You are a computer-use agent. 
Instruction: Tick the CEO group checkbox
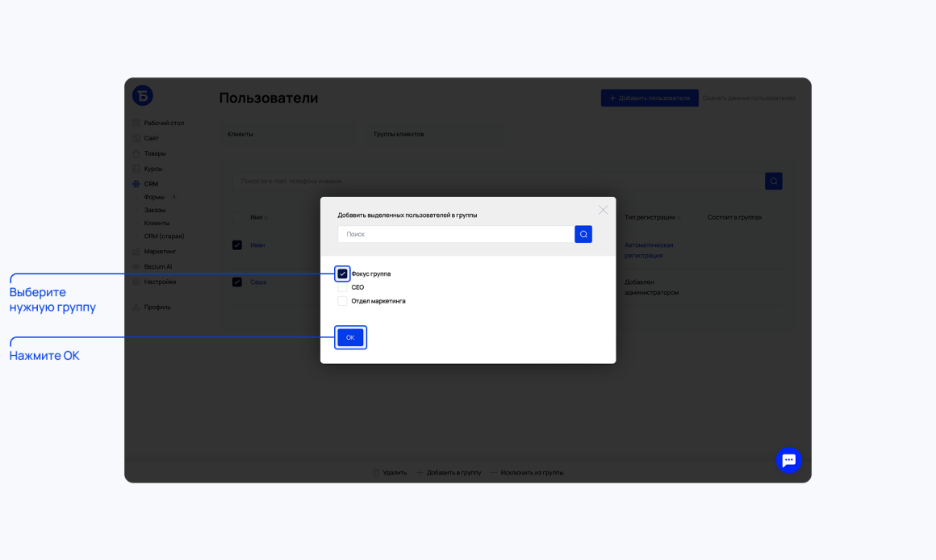342,287
